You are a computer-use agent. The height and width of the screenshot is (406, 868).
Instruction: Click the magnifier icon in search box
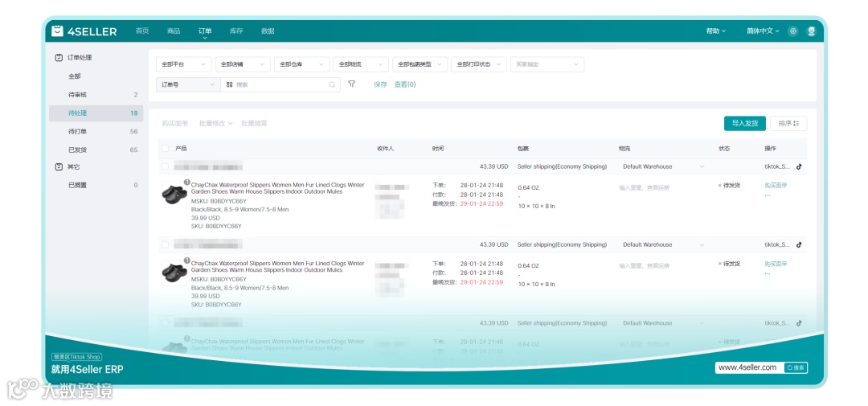(332, 84)
